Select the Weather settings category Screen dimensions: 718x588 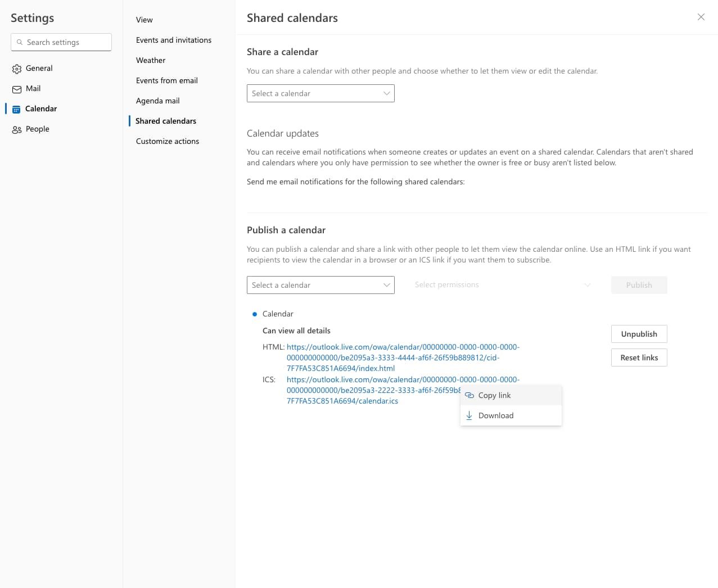pos(150,60)
